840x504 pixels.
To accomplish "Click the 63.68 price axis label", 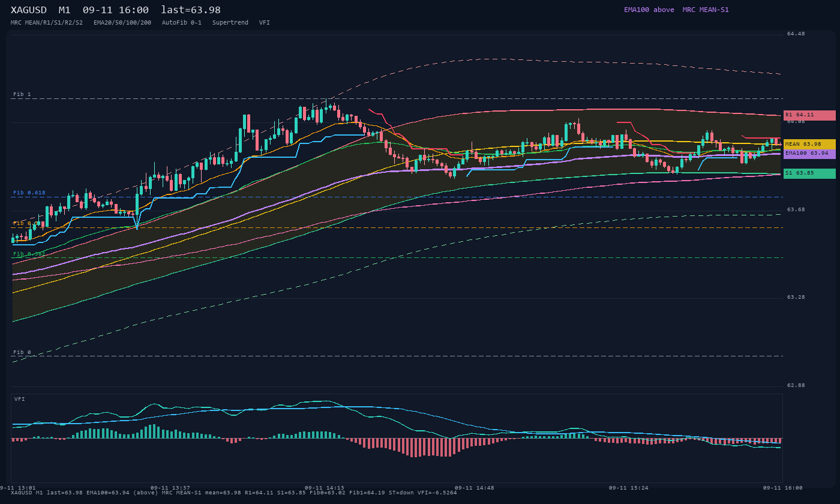I will coord(796,210).
